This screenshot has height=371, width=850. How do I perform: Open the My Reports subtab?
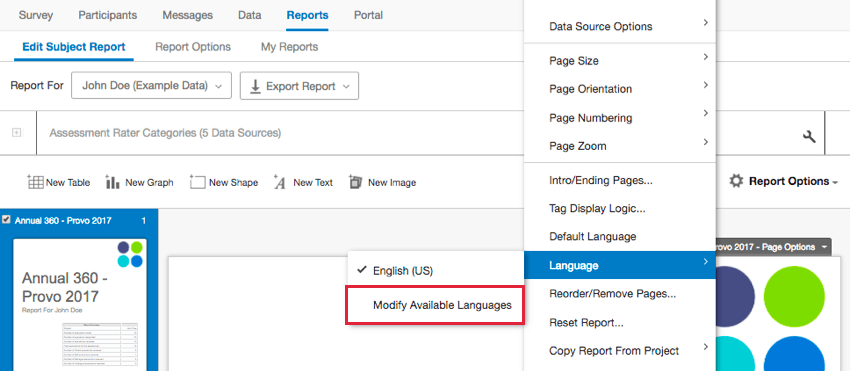289,47
